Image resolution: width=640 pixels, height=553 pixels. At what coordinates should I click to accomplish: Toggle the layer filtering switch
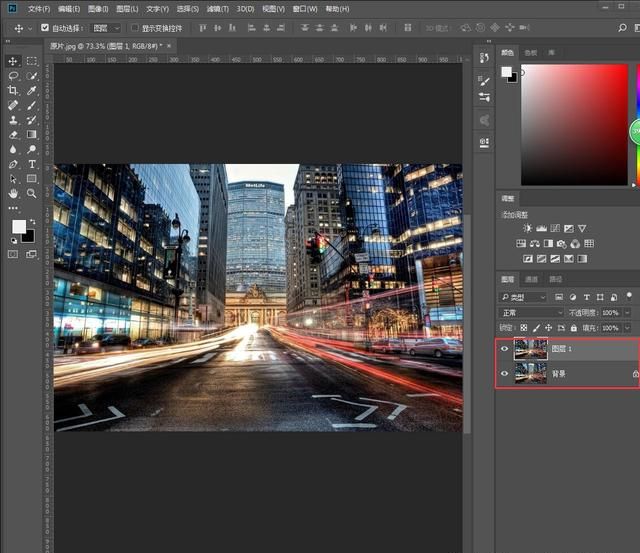(x=629, y=295)
